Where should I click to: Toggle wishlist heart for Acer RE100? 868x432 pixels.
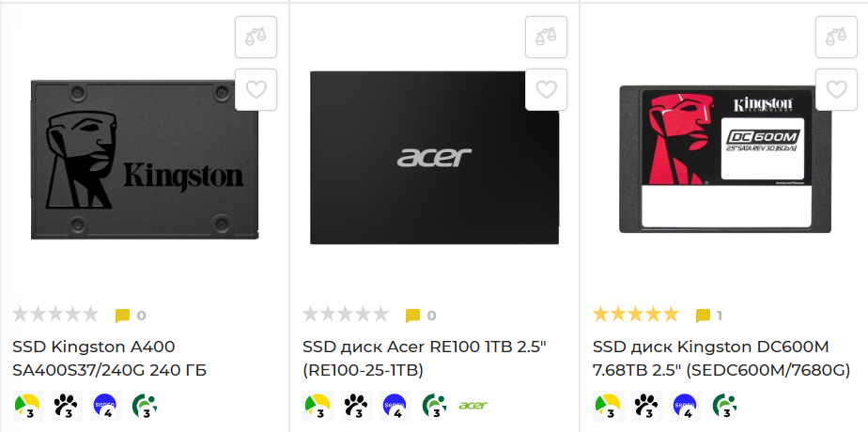coord(546,89)
